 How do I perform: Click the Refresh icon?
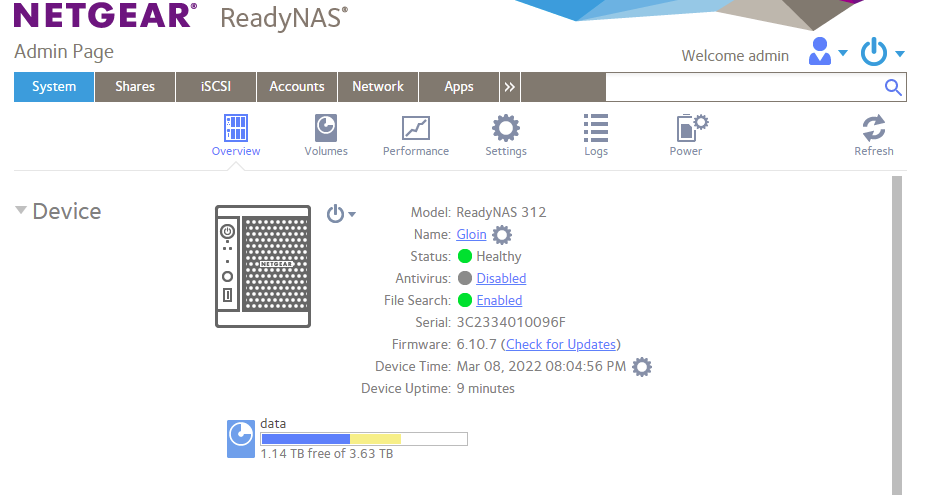pyautogui.click(x=873, y=128)
